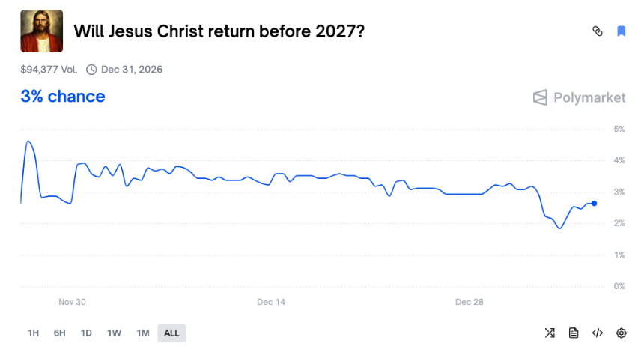Select the 1H time range
Viewport: 644px width, 346px height.
point(33,333)
